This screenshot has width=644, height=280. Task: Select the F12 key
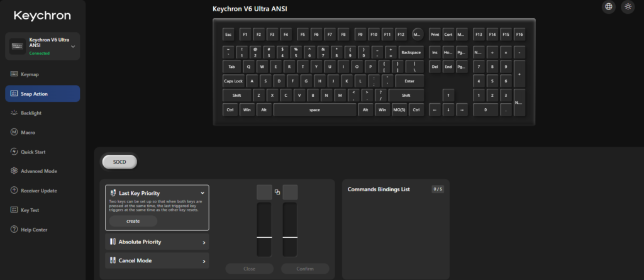click(x=401, y=35)
